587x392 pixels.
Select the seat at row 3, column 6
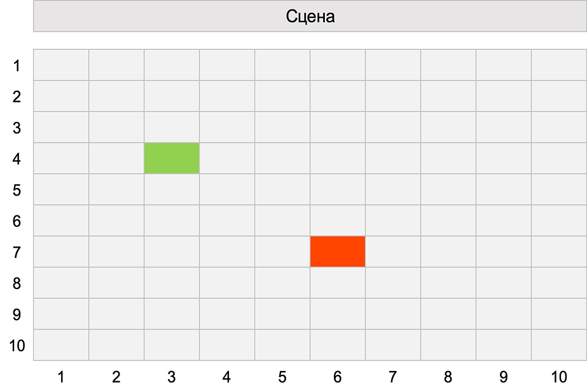[338, 127]
